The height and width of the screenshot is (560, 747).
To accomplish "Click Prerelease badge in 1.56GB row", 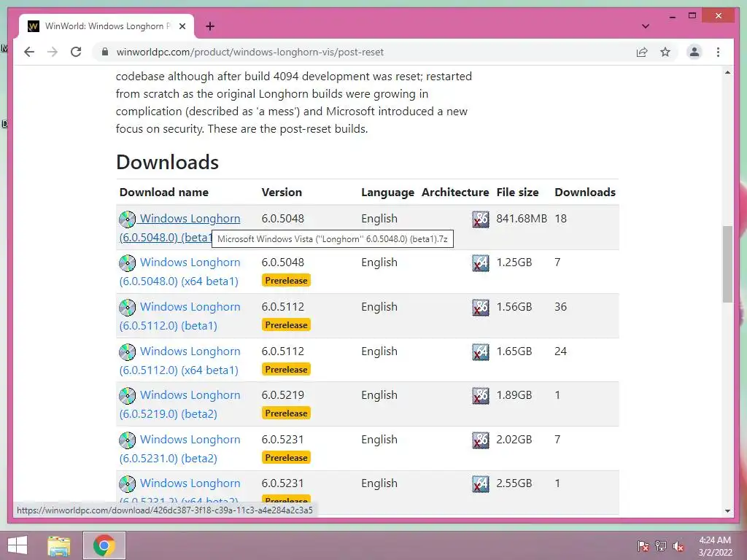I will point(286,324).
